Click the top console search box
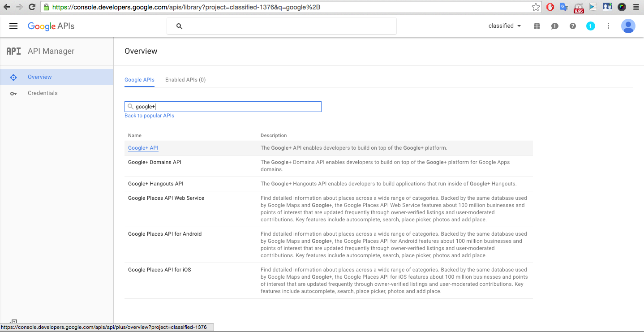The width and height of the screenshot is (644, 332). 282,26
